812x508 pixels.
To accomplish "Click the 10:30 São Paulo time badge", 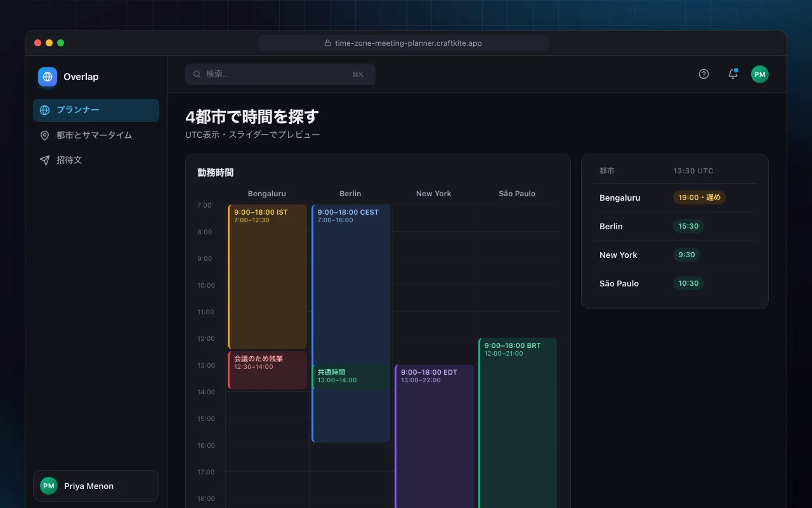I will [x=688, y=283].
